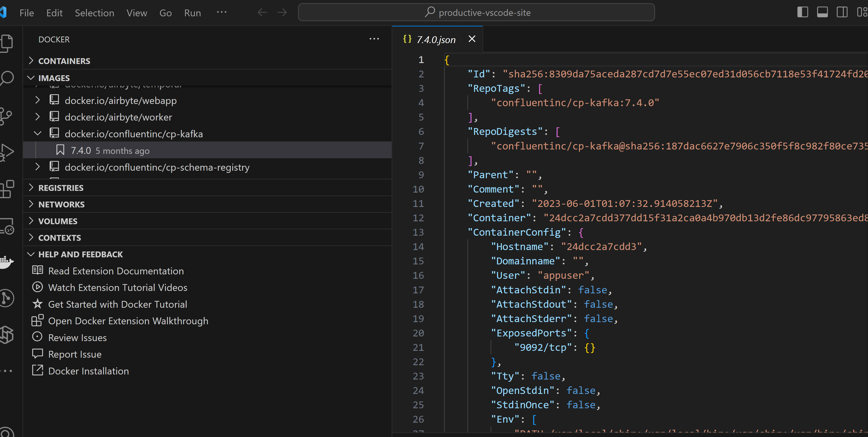This screenshot has width=868, height=437.
Task: Click Report Issue link
Action: pos(75,354)
